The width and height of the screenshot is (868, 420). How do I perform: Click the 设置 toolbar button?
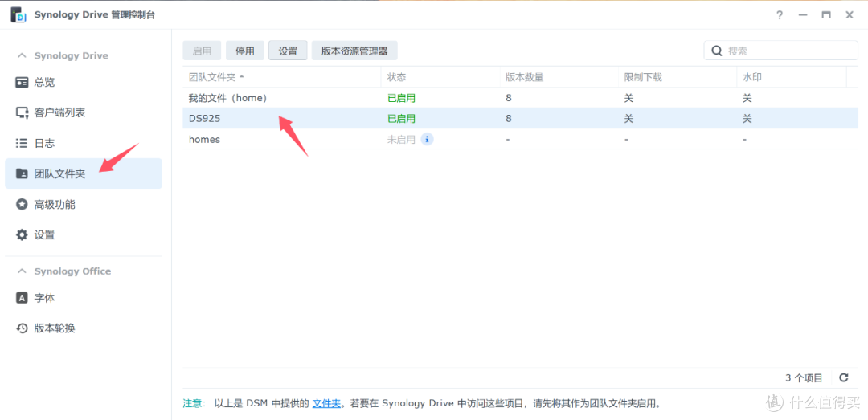point(288,51)
